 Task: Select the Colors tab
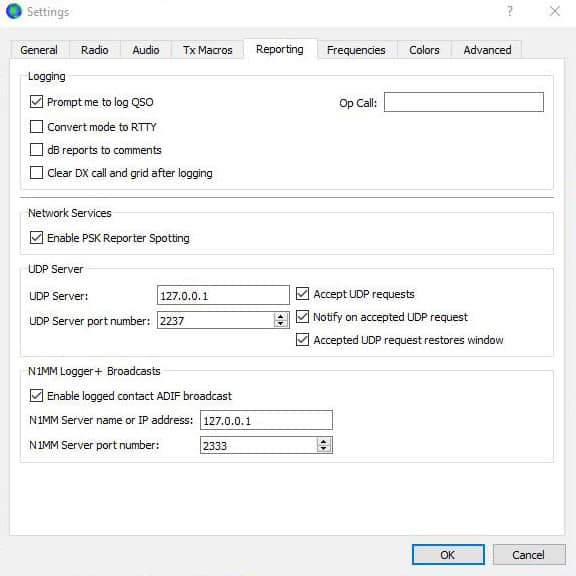424,50
